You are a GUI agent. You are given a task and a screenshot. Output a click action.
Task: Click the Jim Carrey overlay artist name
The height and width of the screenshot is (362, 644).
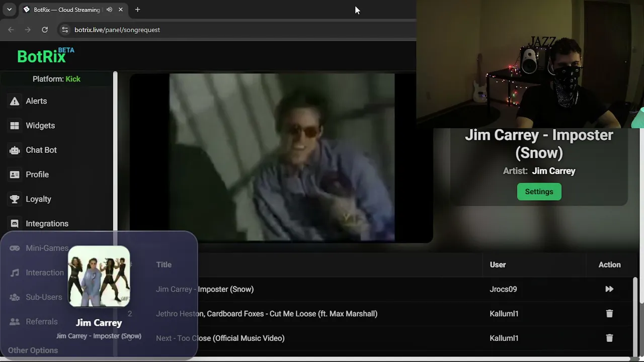(x=99, y=323)
